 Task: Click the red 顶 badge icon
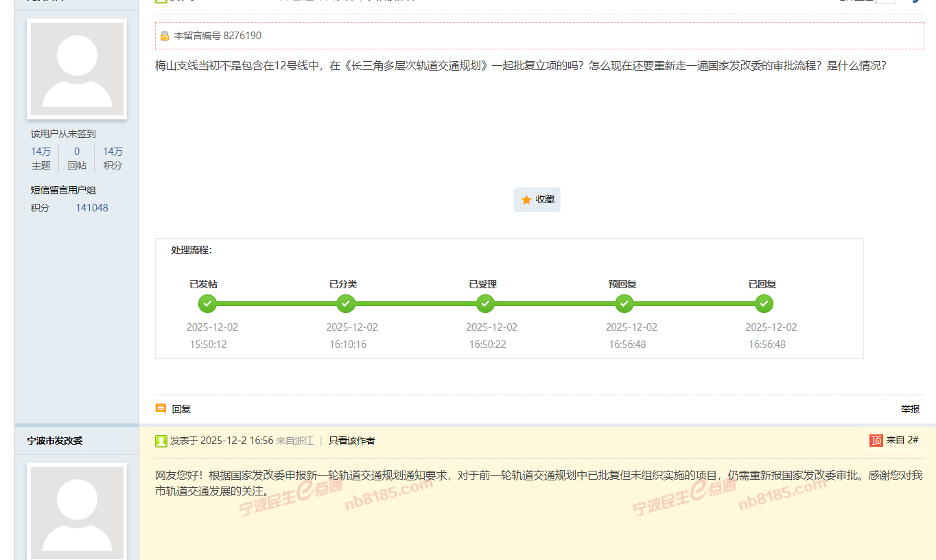pyautogui.click(x=876, y=441)
